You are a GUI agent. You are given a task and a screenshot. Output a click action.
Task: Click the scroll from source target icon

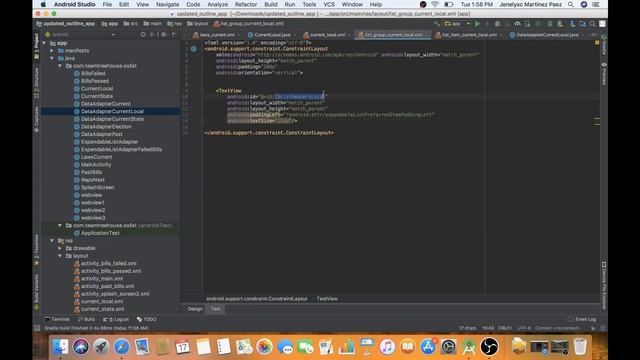tap(143, 35)
